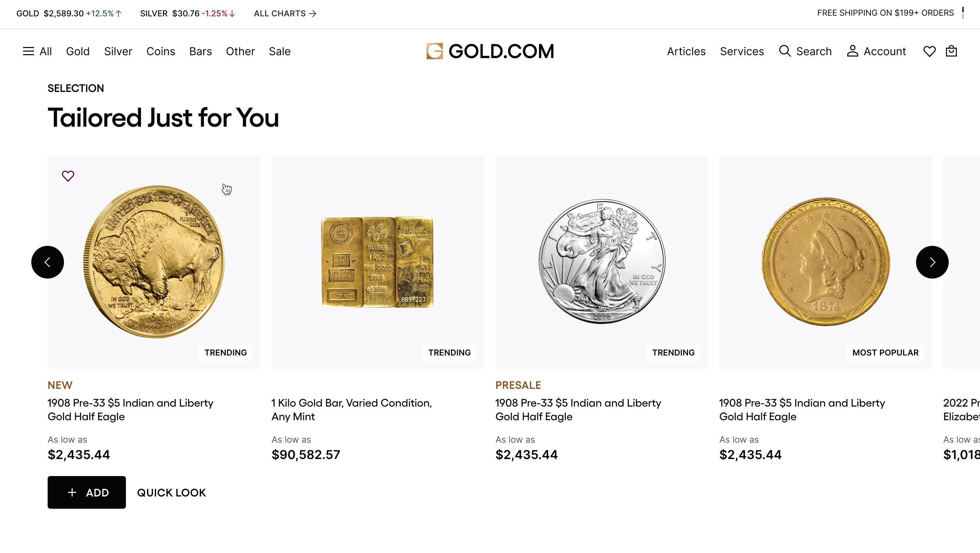Open the shopping bag cart icon
The width and height of the screenshot is (980, 553).
[x=951, y=51]
